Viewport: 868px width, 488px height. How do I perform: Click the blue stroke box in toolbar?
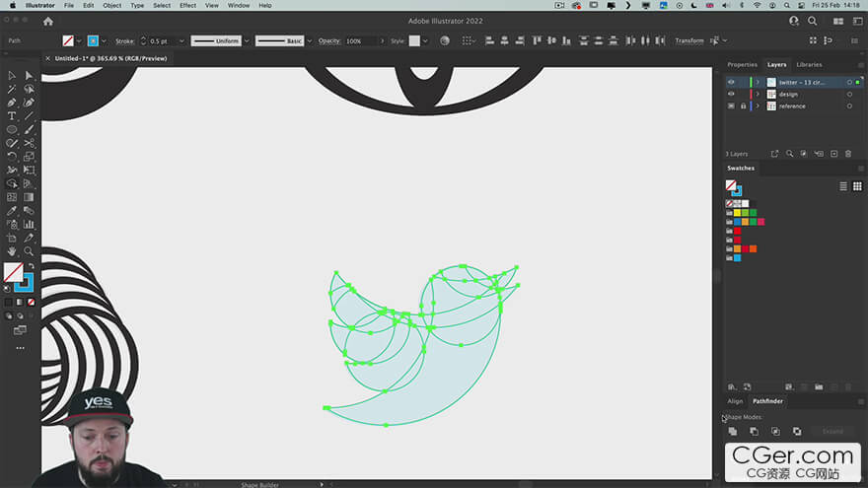pyautogui.click(x=25, y=283)
